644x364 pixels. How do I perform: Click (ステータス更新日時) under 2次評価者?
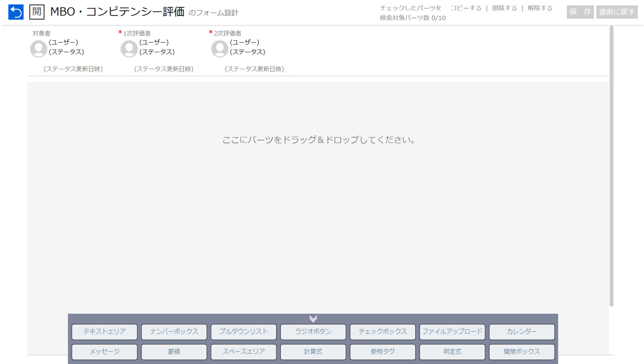tap(254, 69)
